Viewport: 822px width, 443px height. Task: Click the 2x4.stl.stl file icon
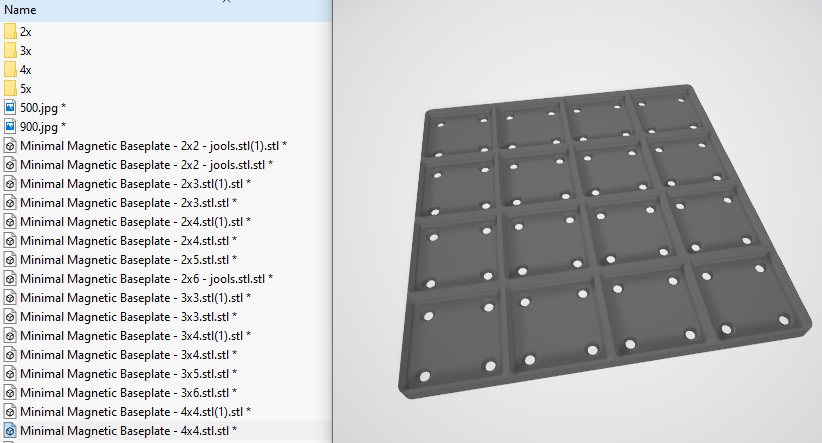pyautogui.click(x=10, y=241)
